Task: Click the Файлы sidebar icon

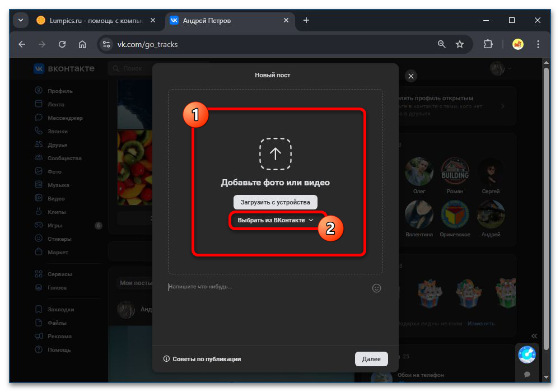Action: pyautogui.click(x=39, y=323)
